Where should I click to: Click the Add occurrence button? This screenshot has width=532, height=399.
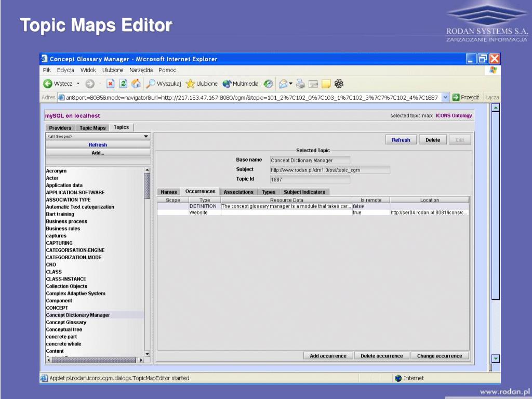point(328,356)
